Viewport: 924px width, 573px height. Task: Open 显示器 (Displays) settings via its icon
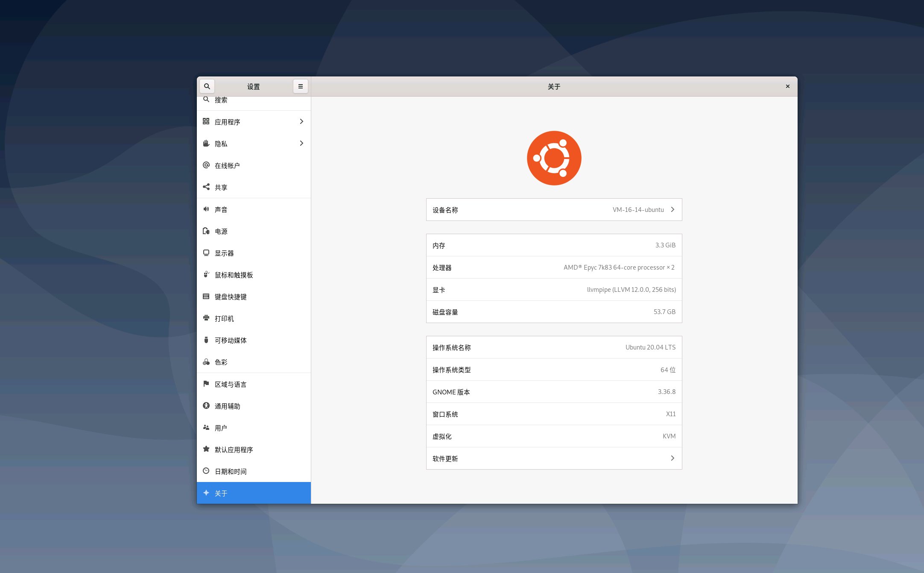[207, 253]
